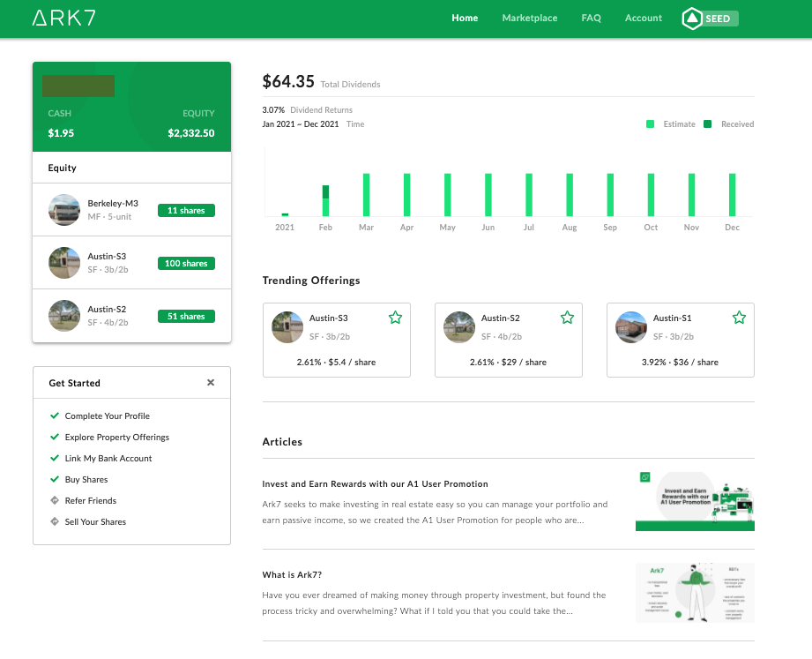Viewport: 812px width, 659px height.
Task: Click the Received legend color swatch
Action: coord(707,124)
